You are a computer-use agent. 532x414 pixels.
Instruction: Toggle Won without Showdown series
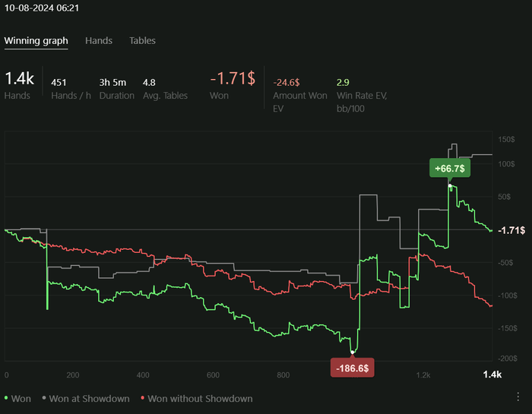[200, 398]
